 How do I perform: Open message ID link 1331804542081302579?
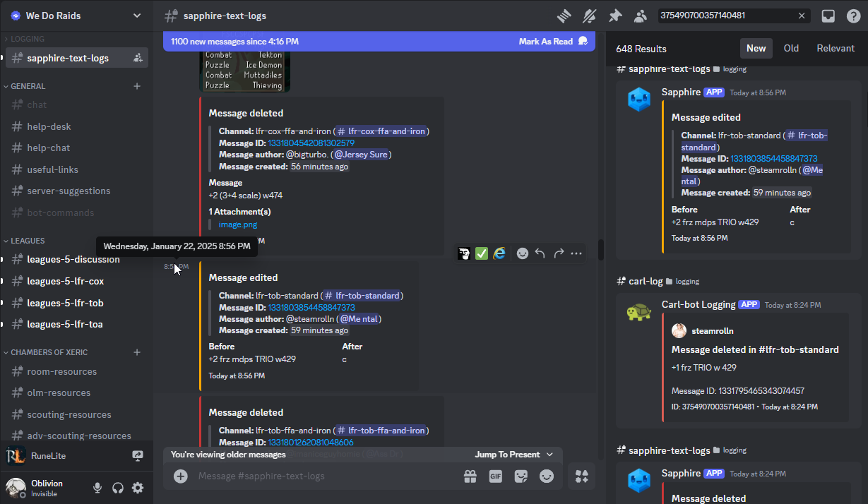[x=311, y=143]
